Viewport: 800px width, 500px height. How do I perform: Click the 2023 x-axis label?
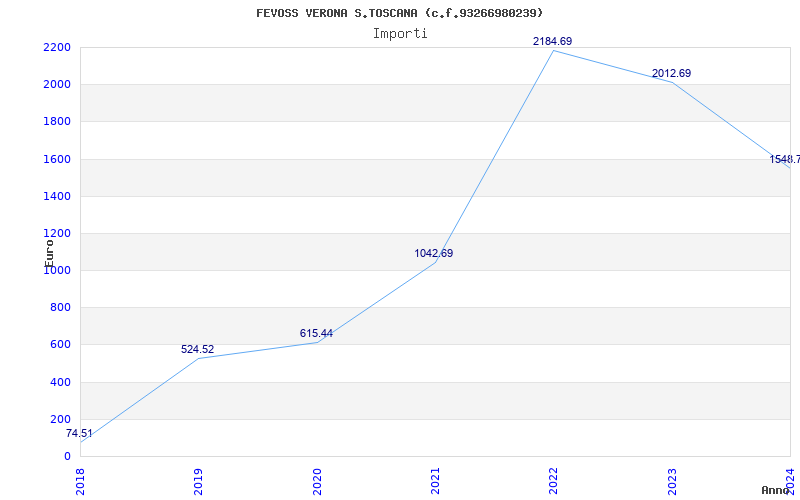pos(672,480)
